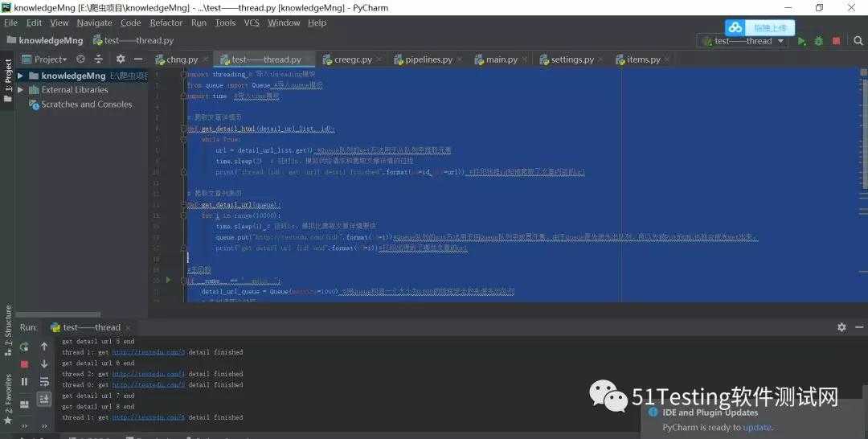Expand the knowledgeMng folder node
This screenshot has width=868, height=439.
(20, 76)
